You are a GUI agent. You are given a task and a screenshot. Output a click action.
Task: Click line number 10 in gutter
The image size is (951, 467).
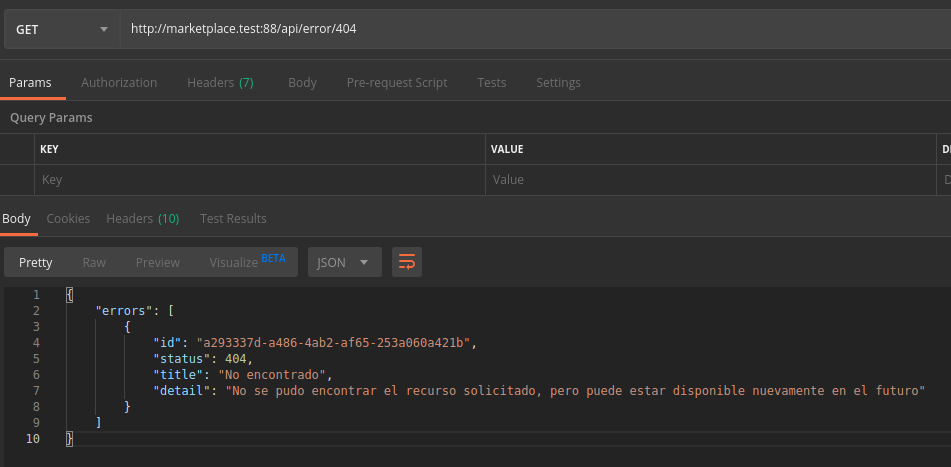click(x=33, y=438)
